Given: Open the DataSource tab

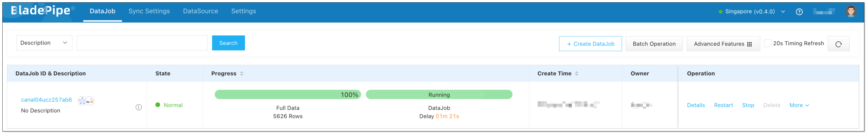Looking at the screenshot, I should pos(200,11).
